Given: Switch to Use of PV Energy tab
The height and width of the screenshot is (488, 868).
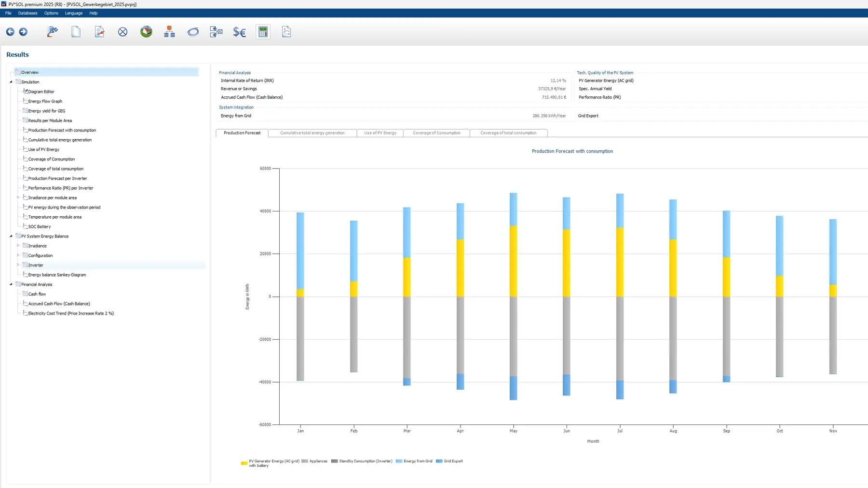Looking at the screenshot, I should tap(380, 133).
